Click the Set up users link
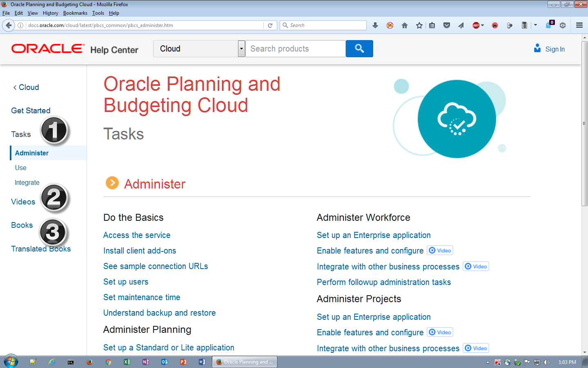Image resolution: width=588 pixels, height=368 pixels. pos(126,282)
